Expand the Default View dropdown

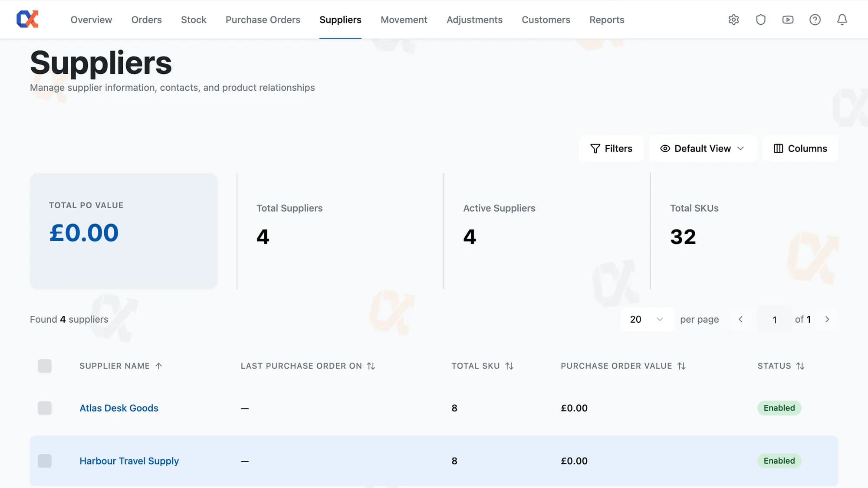(x=703, y=148)
